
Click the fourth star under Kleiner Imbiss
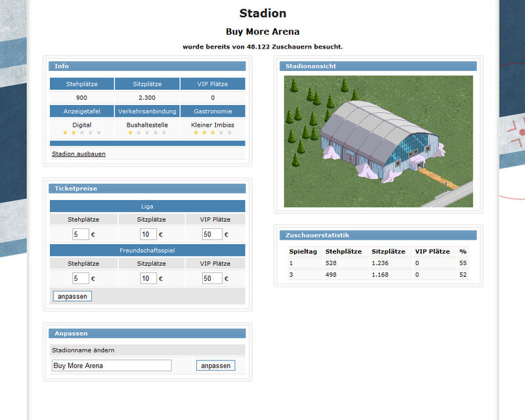coord(220,133)
